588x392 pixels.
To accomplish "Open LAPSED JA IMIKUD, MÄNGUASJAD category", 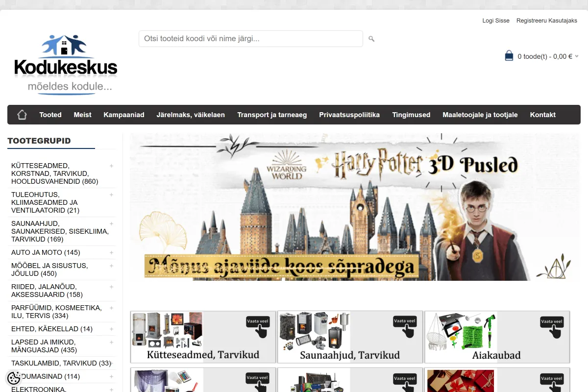I will point(44,346).
